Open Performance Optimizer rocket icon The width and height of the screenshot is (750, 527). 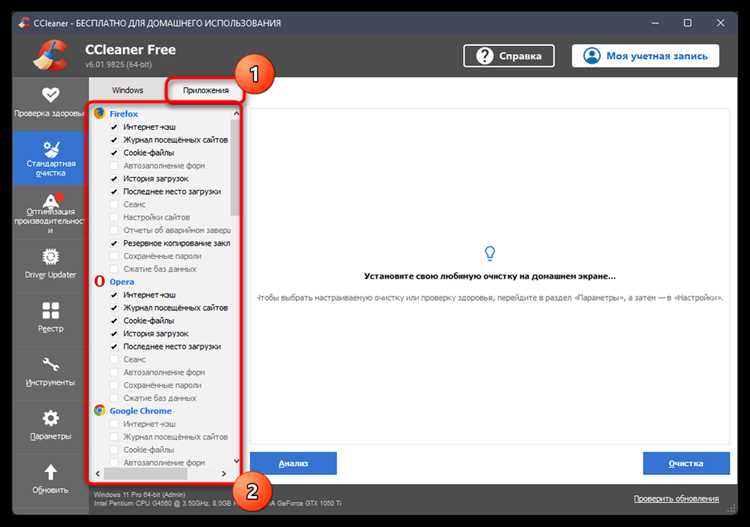53,199
